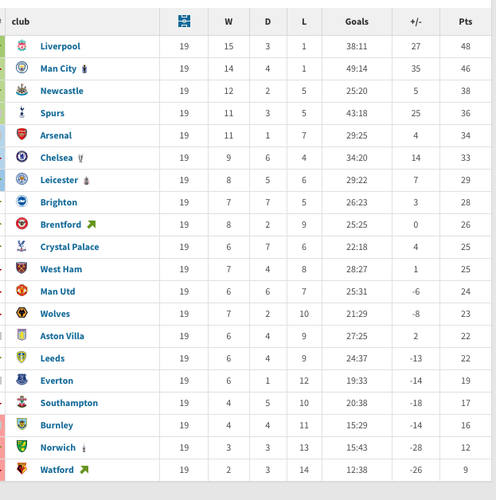Click the Spurs cockerel crest icon
This screenshot has width=496, height=500.
[x=22, y=112]
